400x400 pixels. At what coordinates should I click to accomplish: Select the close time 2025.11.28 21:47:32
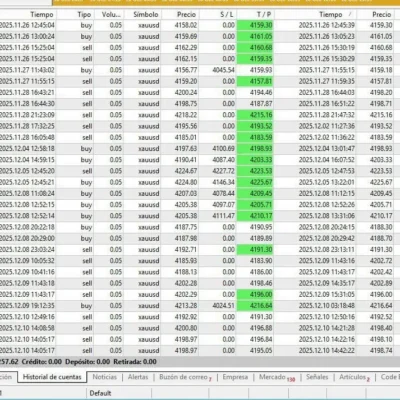tap(327, 115)
